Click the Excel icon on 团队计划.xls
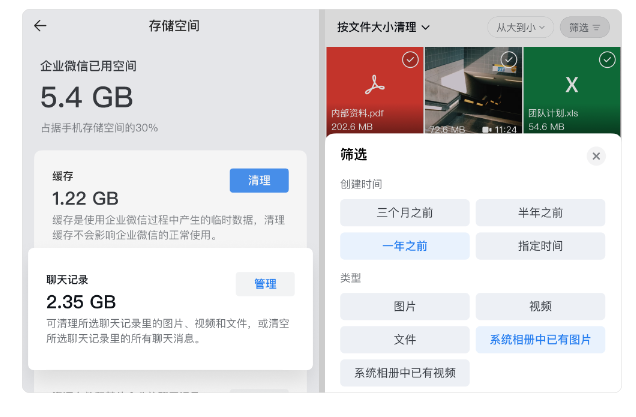The image size is (636, 417). [x=571, y=84]
